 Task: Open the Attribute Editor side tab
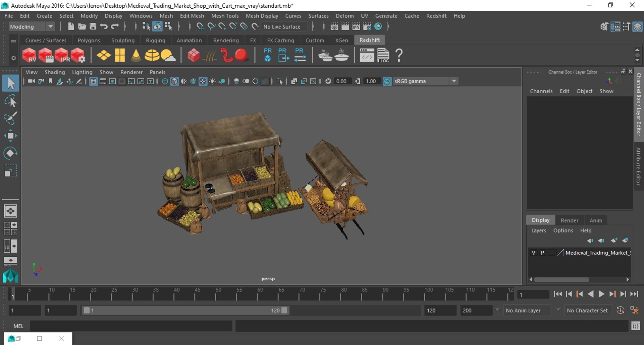638,166
